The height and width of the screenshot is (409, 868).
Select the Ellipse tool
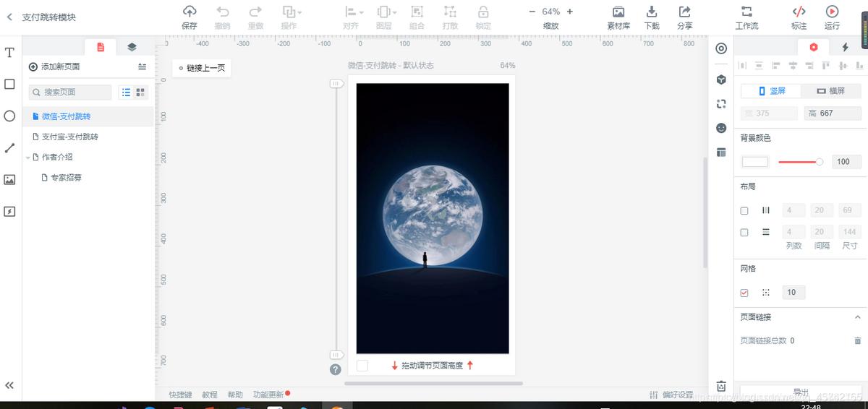click(9, 116)
